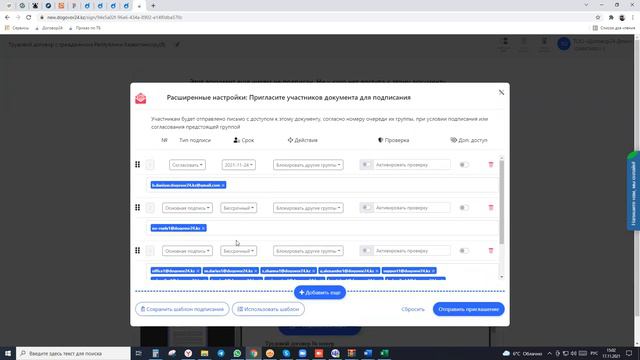Open File Explorer from the taskbar
Screen dimensions: 640x360
(x=204, y=353)
